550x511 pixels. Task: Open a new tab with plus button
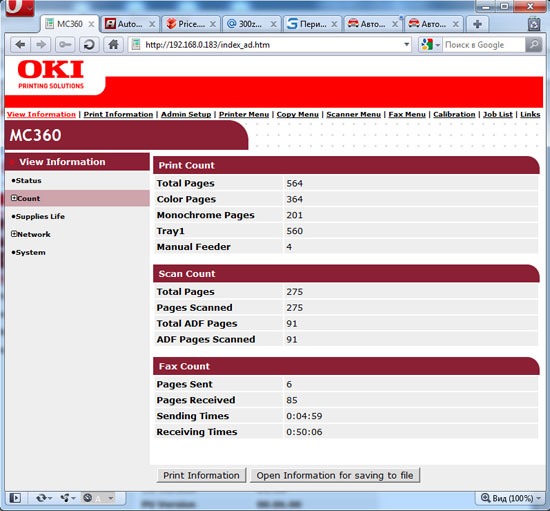(477, 24)
